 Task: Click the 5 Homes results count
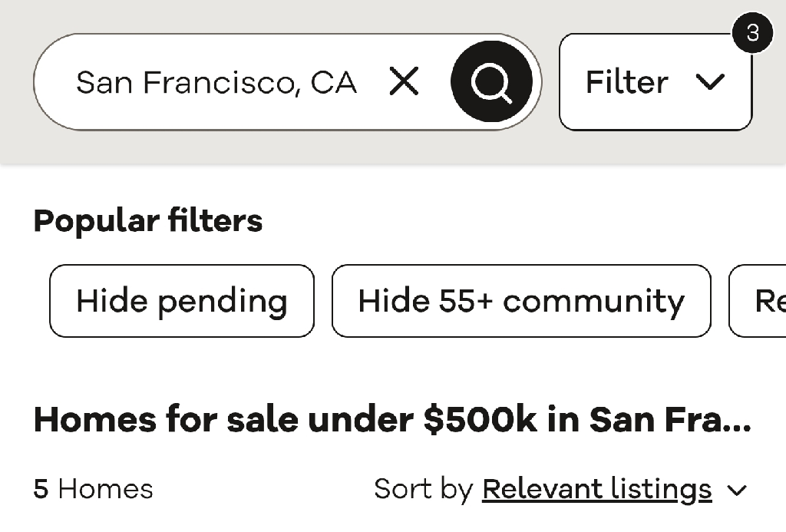click(93, 489)
